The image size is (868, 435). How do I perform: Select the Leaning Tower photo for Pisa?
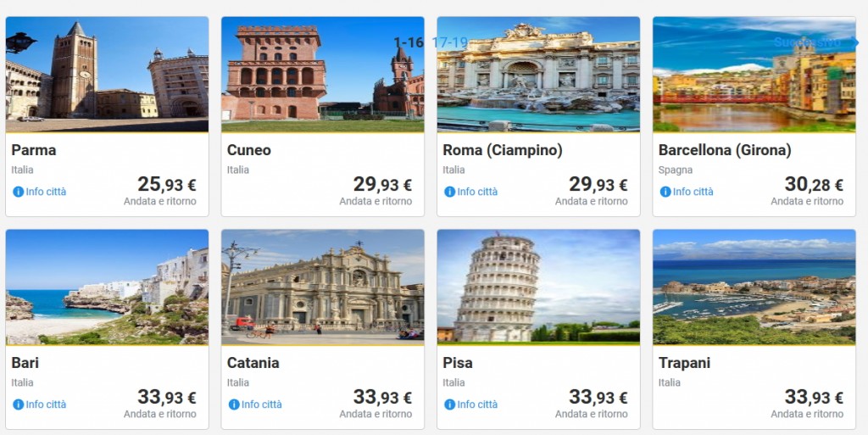click(538, 287)
